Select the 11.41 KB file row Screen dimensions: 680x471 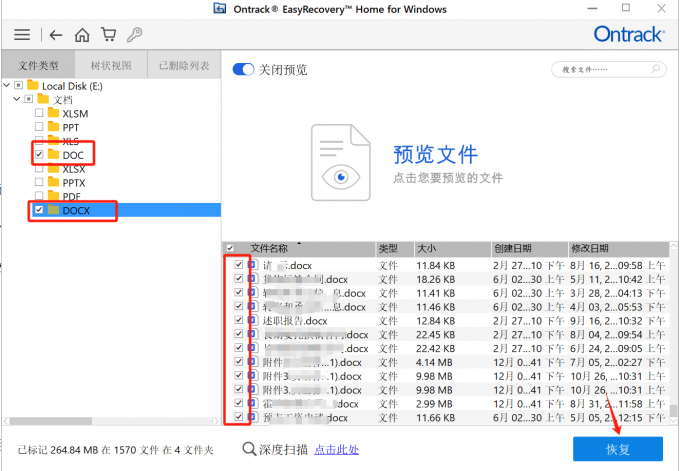coord(446,293)
